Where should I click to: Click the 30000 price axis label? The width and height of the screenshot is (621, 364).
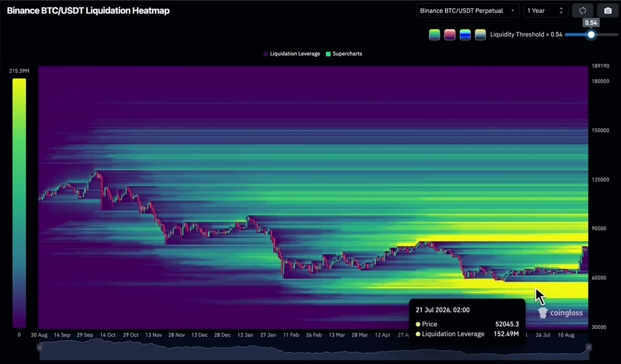tap(599, 327)
